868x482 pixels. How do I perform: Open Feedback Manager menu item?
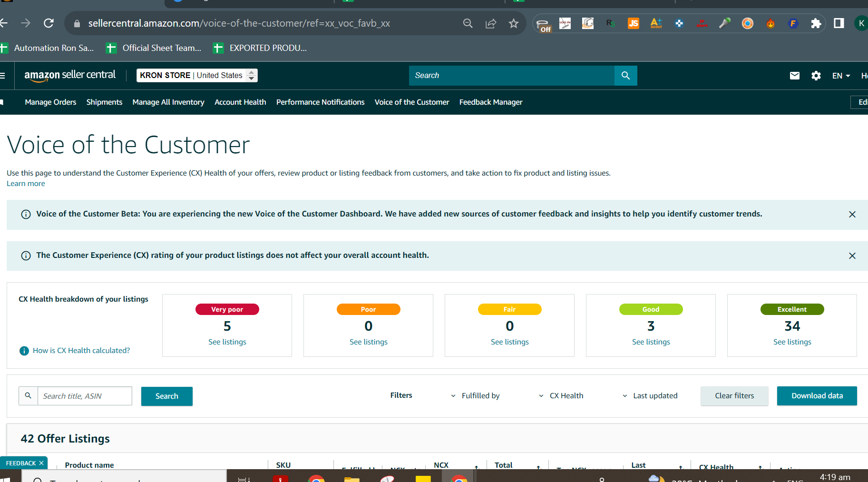pyautogui.click(x=491, y=102)
